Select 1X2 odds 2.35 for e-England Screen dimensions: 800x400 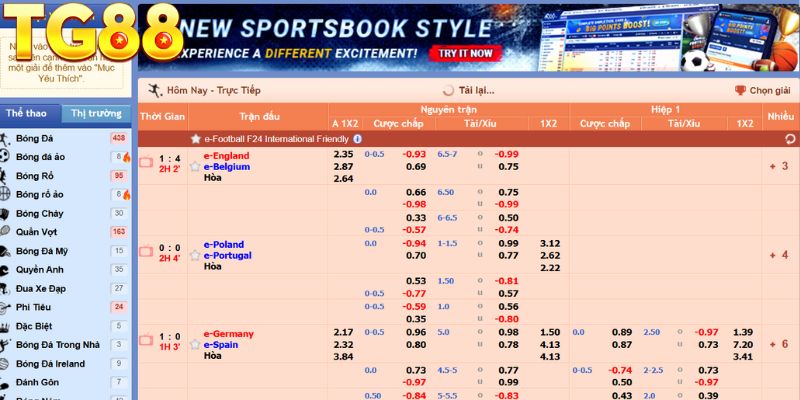pos(343,154)
